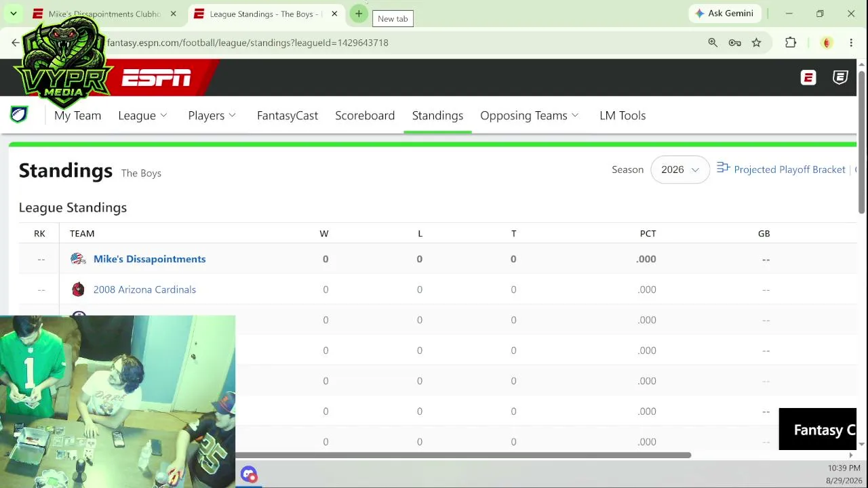Click the TEAM column header
This screenshot has height=488, width=868.
tap(82, 233)
